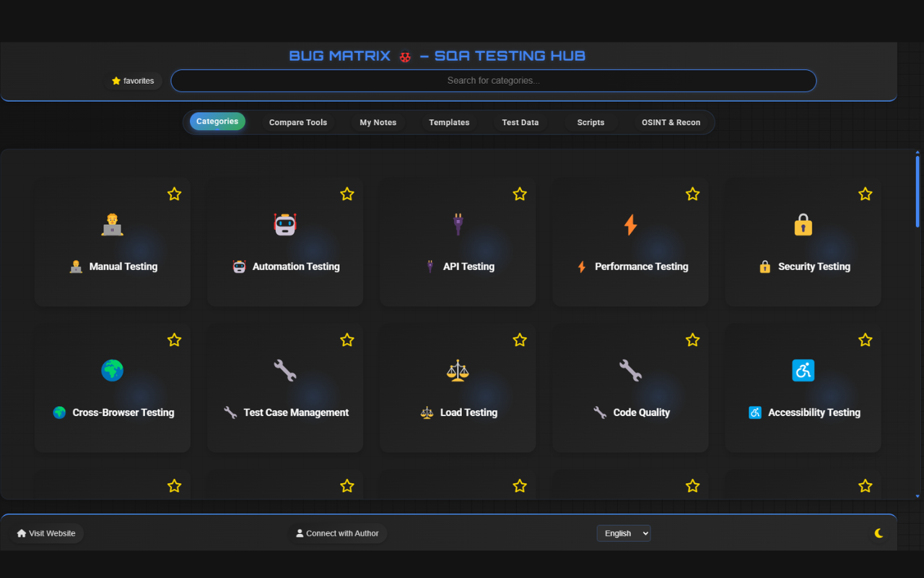Show favorites using the favorites button

(x=134, y=81)
